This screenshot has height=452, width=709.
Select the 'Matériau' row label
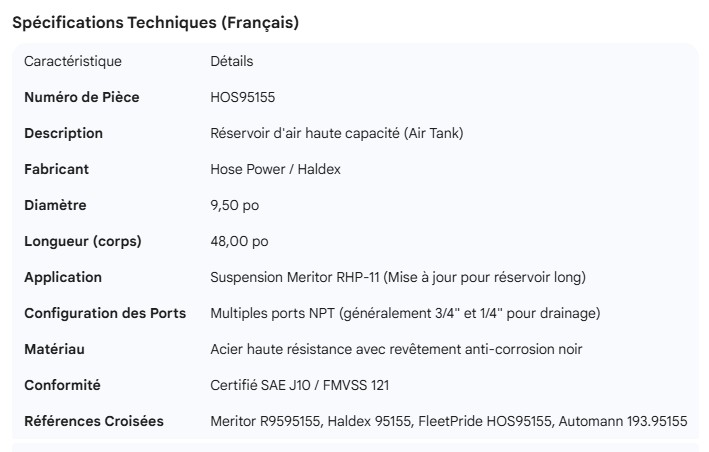click(x=54, y=349)
